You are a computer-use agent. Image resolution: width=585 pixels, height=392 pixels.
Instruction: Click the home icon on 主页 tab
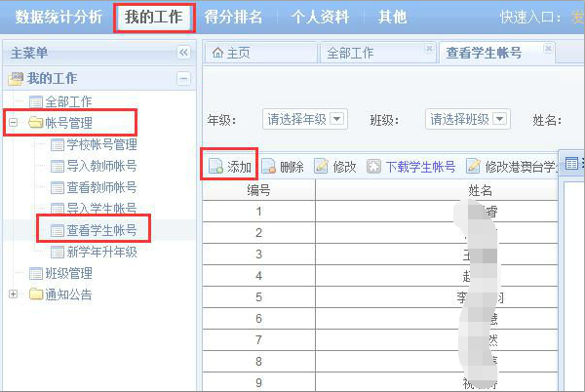tap(217, 53)
